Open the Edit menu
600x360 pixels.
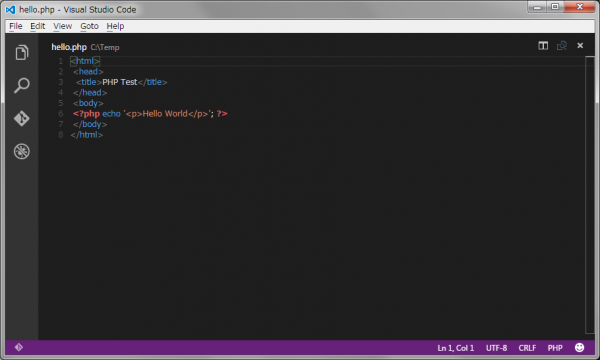[38, 26]
